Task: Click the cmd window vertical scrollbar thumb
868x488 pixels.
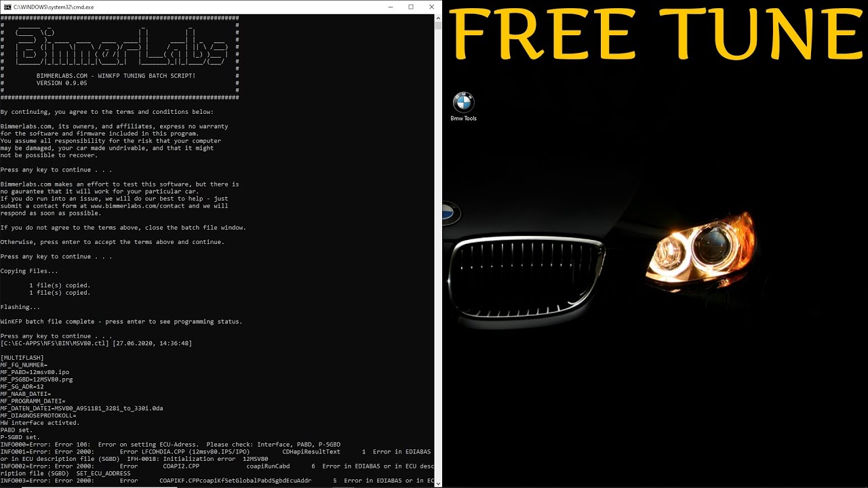Action: point(438,26)
